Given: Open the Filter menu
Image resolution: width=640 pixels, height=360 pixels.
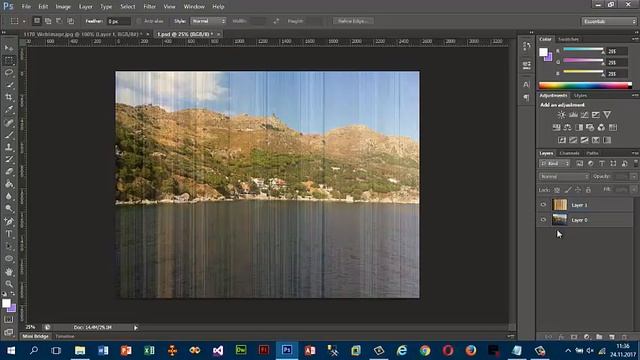Looking at the screenshot, I should tap(149, 7).
